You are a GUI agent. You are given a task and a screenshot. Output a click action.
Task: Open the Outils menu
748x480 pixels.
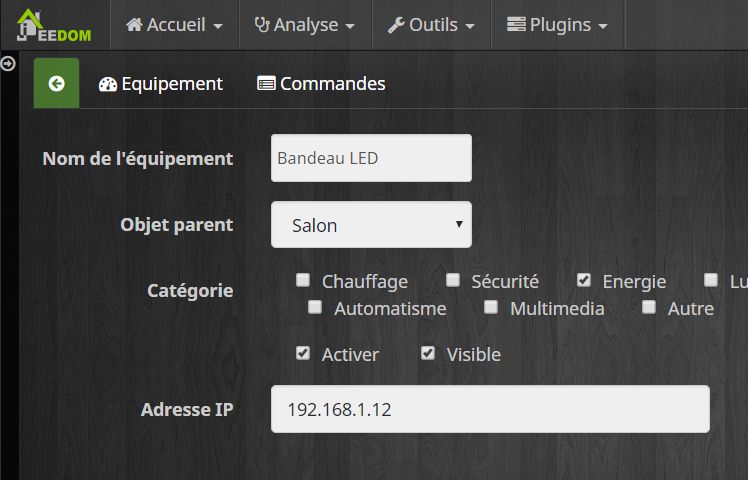431,25
